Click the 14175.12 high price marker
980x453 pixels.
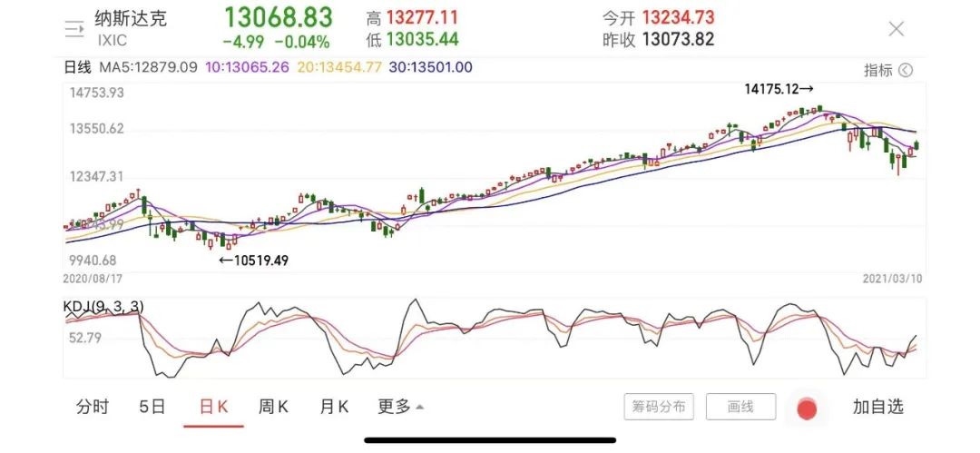pos(779,89)
